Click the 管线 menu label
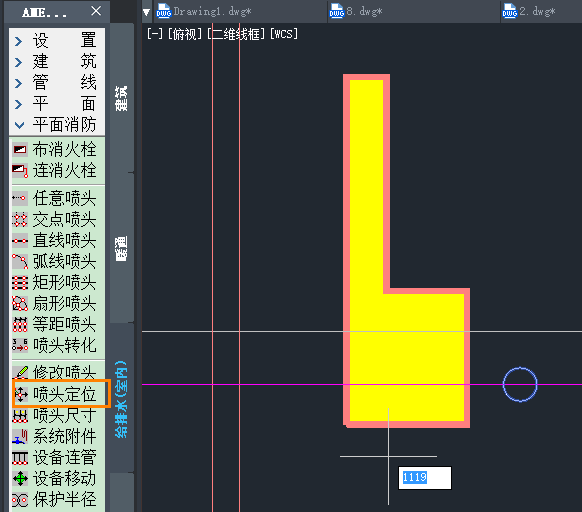The height and width of the screenshot is (512, 582). (x=64, y=83)
